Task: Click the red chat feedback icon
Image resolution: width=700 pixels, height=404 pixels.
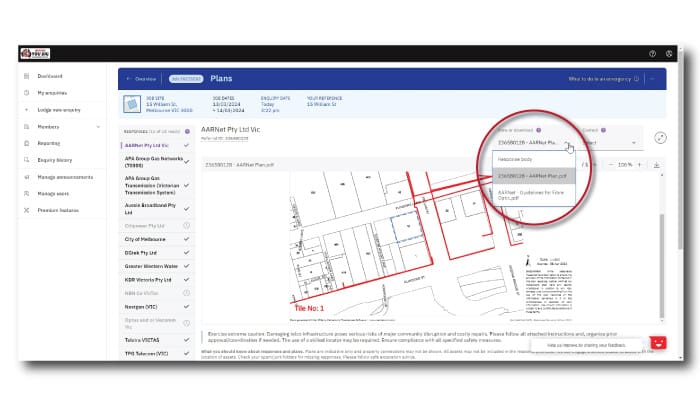Action: coord(657,343)
